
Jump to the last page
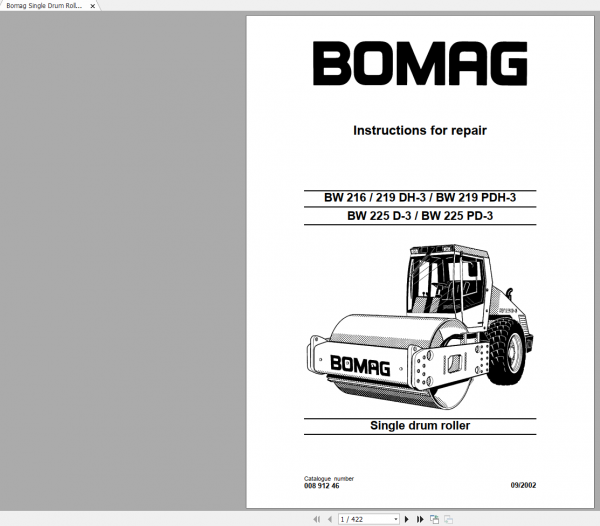point(420,519)
